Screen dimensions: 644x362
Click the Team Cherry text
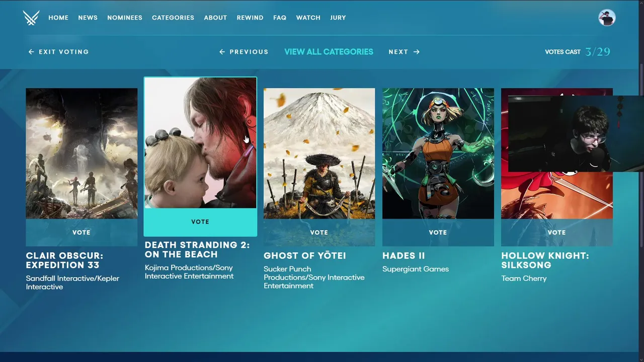(524, 278)
